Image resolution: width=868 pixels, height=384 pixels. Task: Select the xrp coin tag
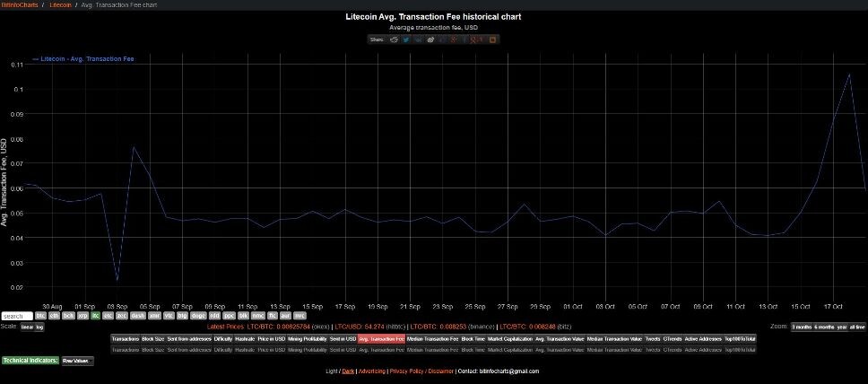click(83, 316)
